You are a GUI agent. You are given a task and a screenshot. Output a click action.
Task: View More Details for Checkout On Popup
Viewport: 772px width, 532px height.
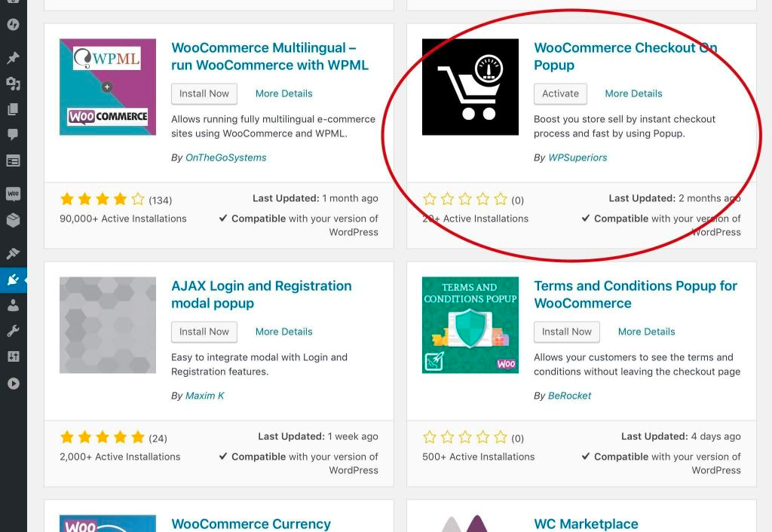[x=633, y=93]
